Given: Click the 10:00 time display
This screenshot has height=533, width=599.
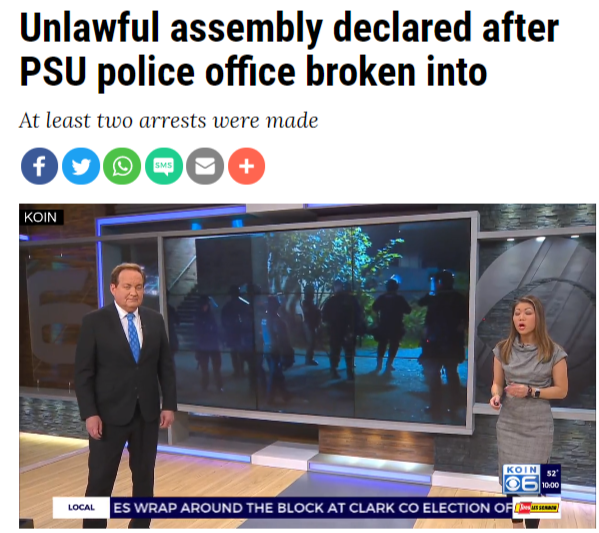Looking at the screenshot, I should 550,486.
